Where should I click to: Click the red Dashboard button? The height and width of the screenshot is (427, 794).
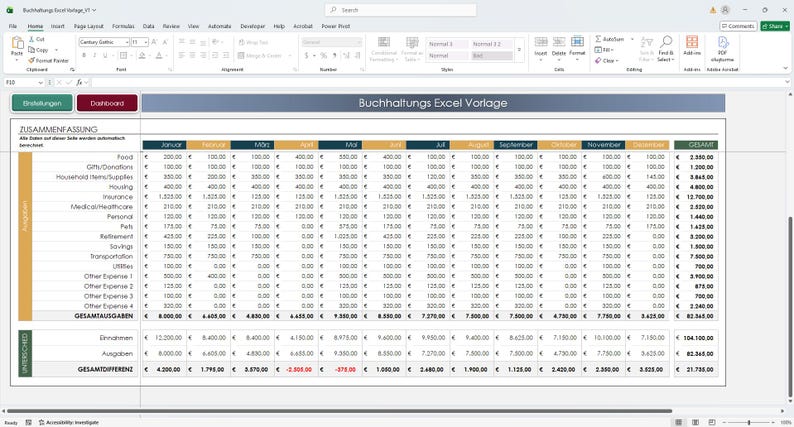107,103
